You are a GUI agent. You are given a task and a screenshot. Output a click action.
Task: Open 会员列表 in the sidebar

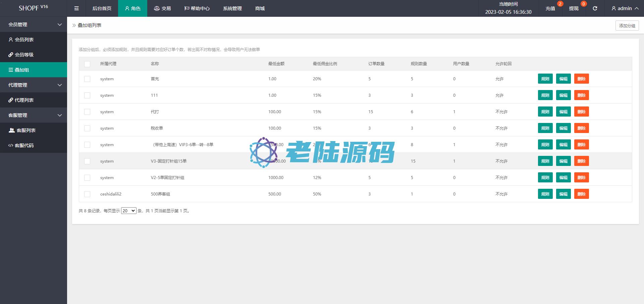click(x=24, y=40)
